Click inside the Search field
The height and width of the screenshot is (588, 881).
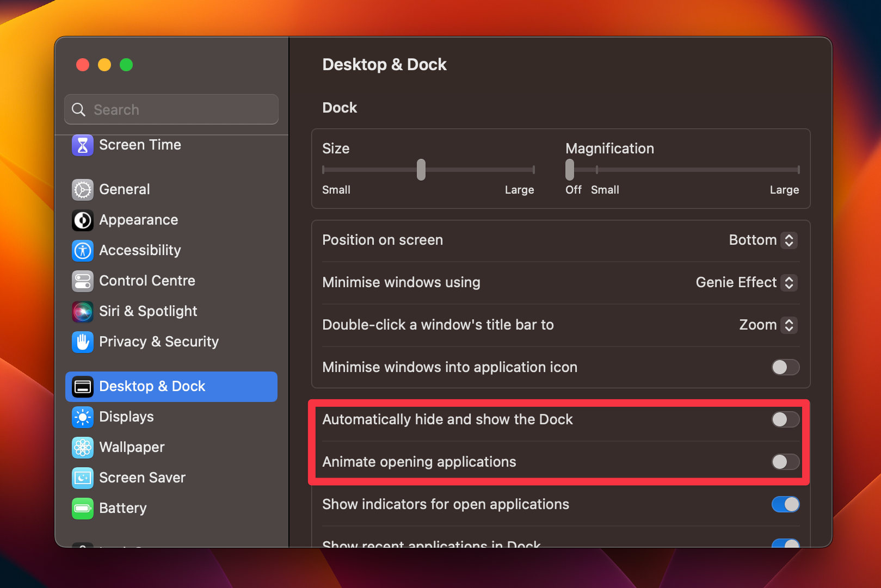tap(171, 109)
